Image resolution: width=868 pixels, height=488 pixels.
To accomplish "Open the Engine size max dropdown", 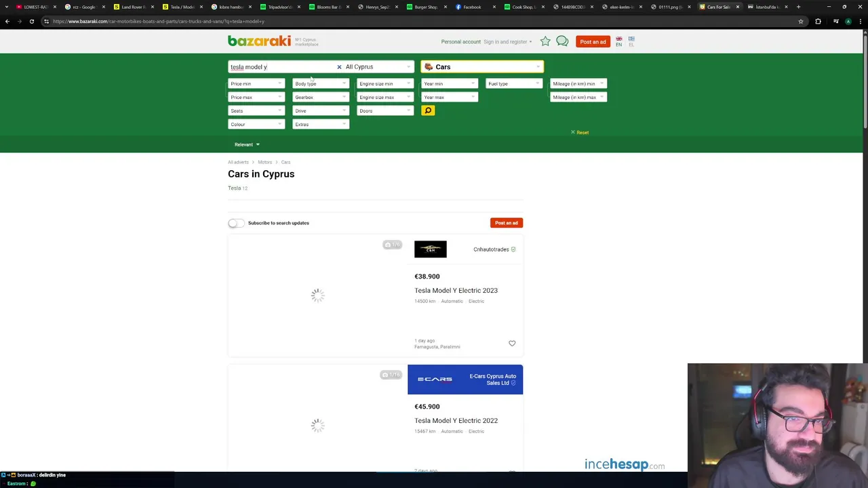I will tap(385, 97).
